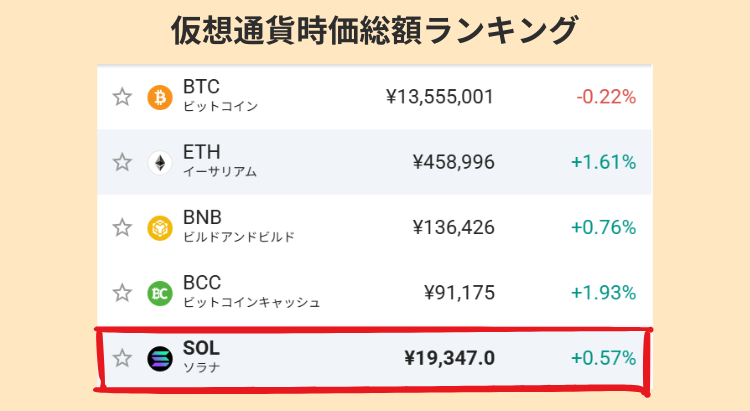Click the BNB yellow coin icon
This screenshot has height=411, width=750.
(x=160, y=227)
